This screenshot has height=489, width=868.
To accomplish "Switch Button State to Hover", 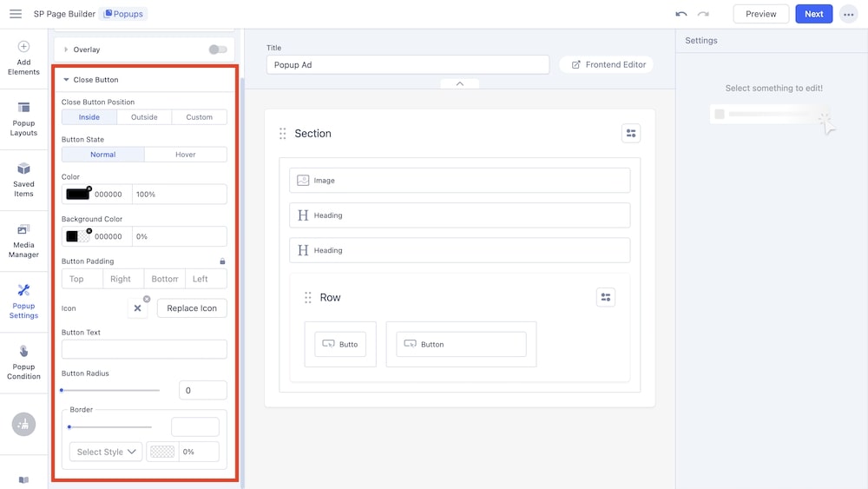I will tap(186, 155).
